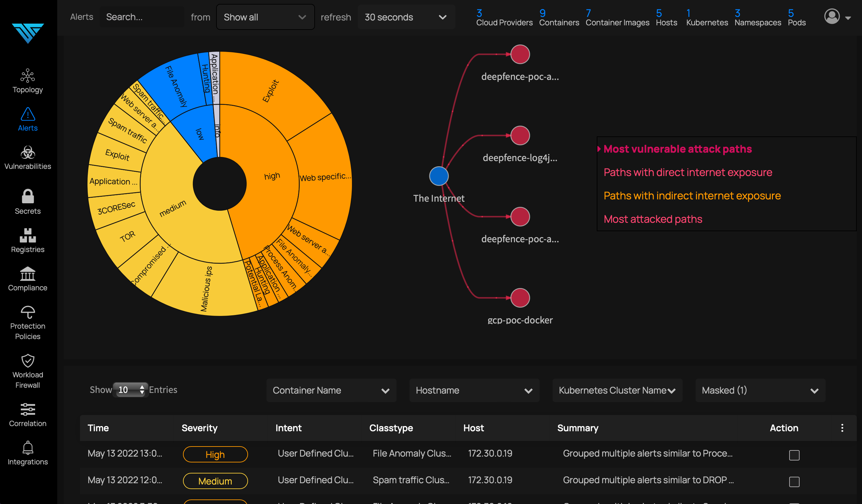Sort by the Severity column header
The width and height of the screenshot is (862, 504).
pyautogui.click(x=200, y=428)
